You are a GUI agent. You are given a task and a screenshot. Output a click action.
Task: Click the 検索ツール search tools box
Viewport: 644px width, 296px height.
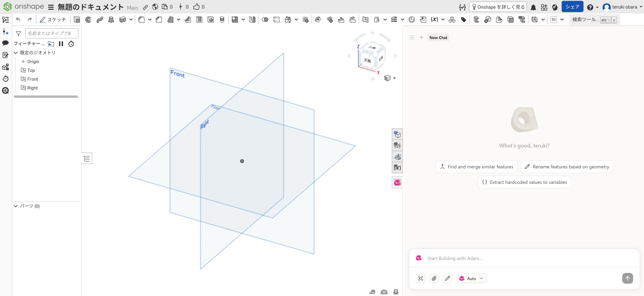(x=594, y=20)
